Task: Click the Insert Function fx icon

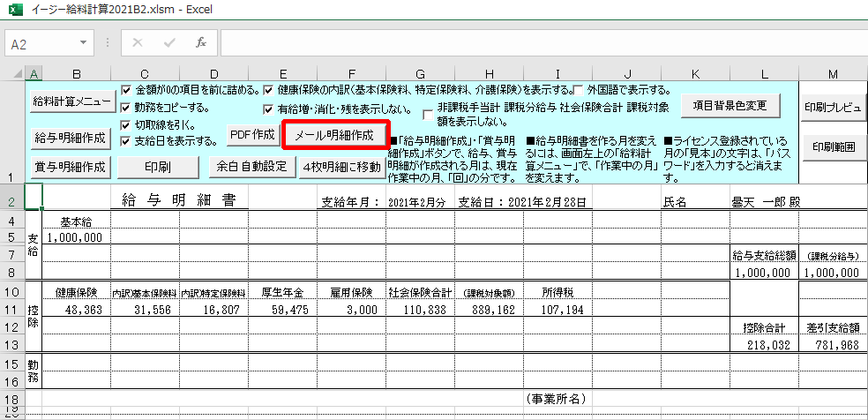Action: click(201, 42)
